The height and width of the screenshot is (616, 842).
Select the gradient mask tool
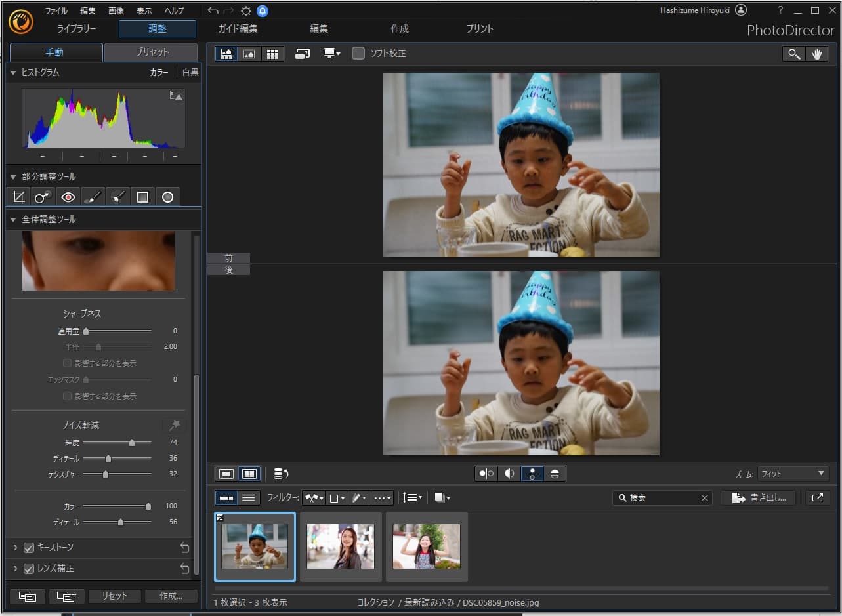click(142, 196)
